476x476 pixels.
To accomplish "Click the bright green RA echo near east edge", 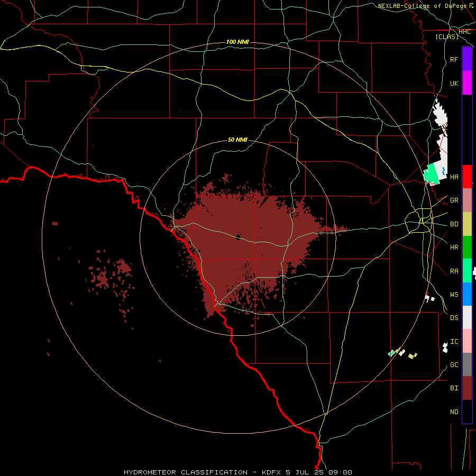I will pos(432,174).
